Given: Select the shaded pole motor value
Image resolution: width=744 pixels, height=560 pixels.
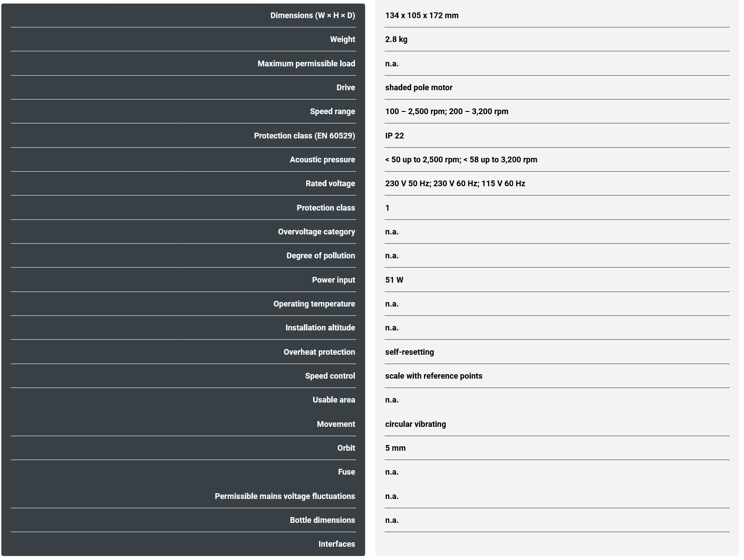Looking at the screenshot, I should pyautogui.click(x=418, y=88).
